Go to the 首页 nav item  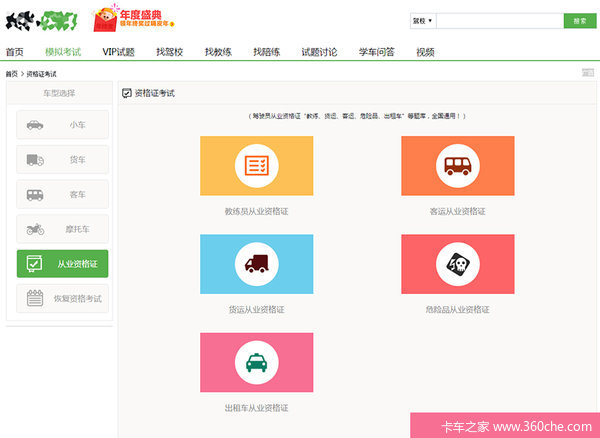[x=15, y=52]
